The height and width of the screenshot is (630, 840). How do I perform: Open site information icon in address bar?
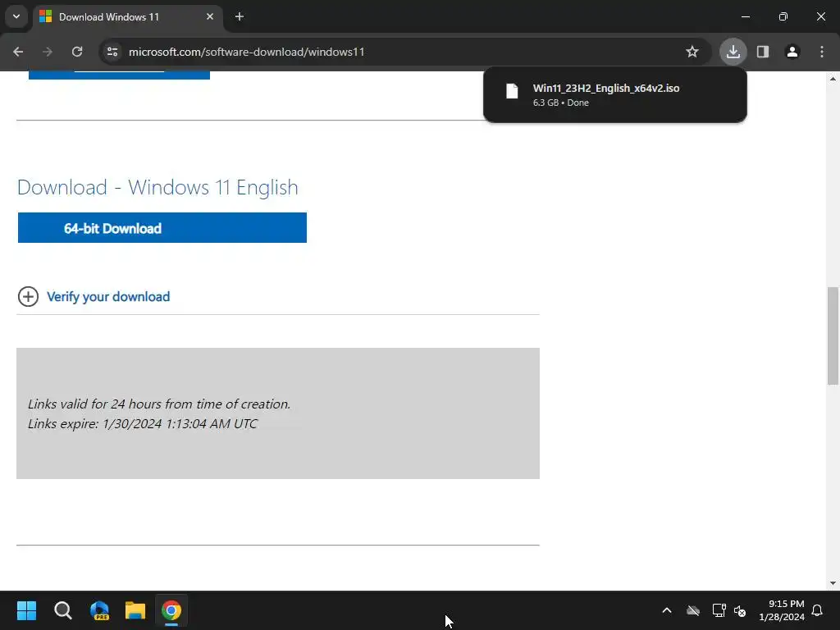coord(112,52)
